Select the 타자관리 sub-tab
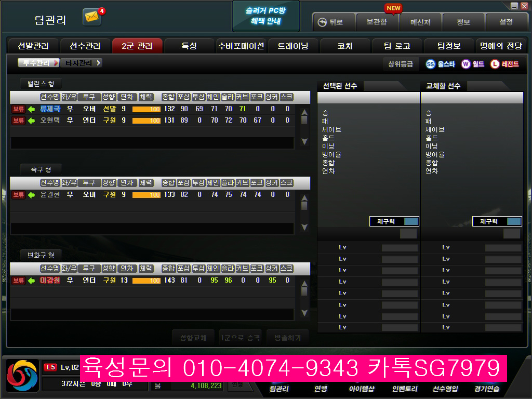Image resolution: width=532 pixels, height=399 pixels. (x=82, y=63)
